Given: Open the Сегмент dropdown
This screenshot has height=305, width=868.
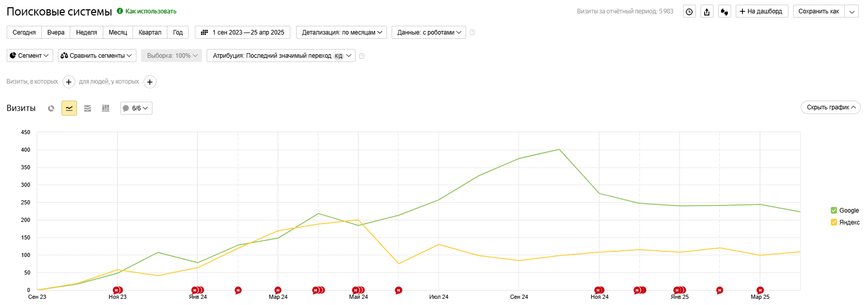Looking at the screenshot, I should coord(30,56).
